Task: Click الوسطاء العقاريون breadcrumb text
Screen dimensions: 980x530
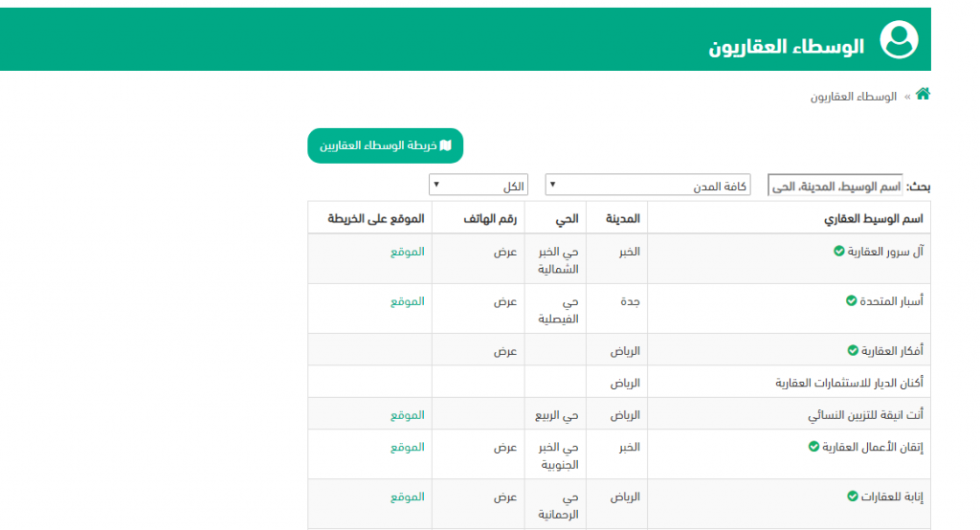Action: 853,97
